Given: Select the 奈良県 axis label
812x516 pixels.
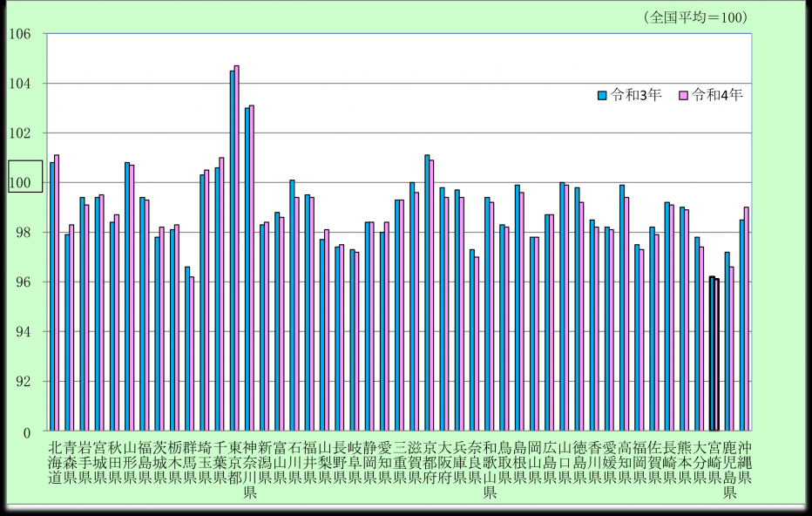Looking at the screenshot, I should point(476,463).
